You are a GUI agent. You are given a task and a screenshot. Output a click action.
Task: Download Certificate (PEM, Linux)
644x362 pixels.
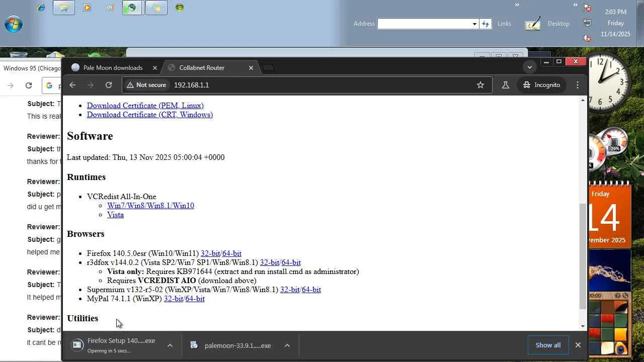[x=145, y=106]
